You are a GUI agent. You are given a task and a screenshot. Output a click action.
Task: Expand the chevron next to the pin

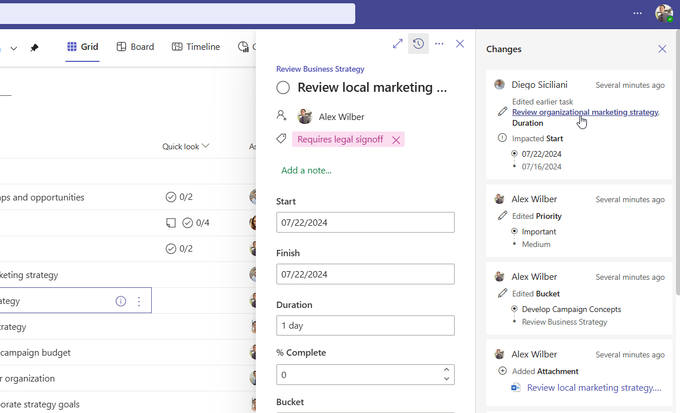(x=14, y=48)
